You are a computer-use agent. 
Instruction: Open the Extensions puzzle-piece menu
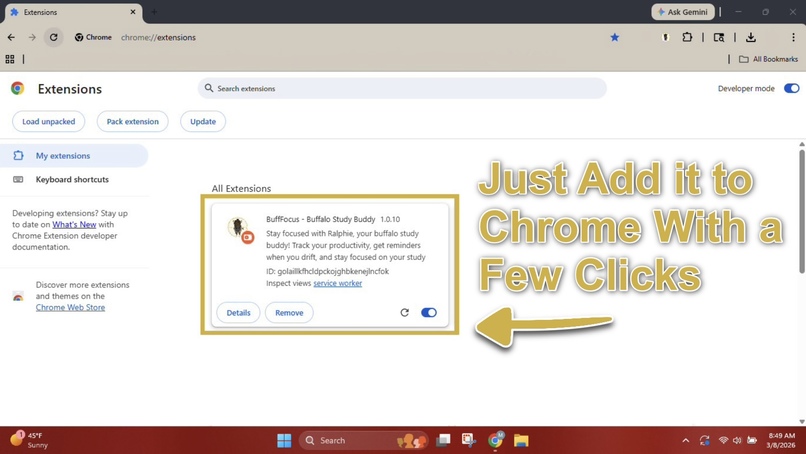687,37
